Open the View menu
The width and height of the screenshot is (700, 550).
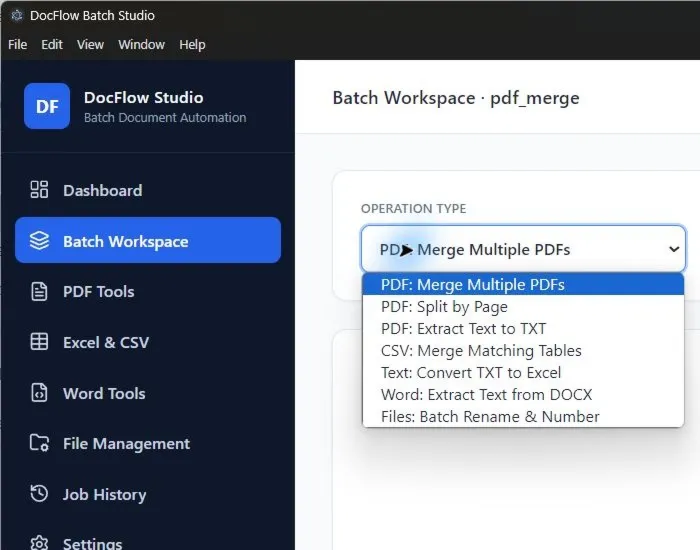pos(90,45)
